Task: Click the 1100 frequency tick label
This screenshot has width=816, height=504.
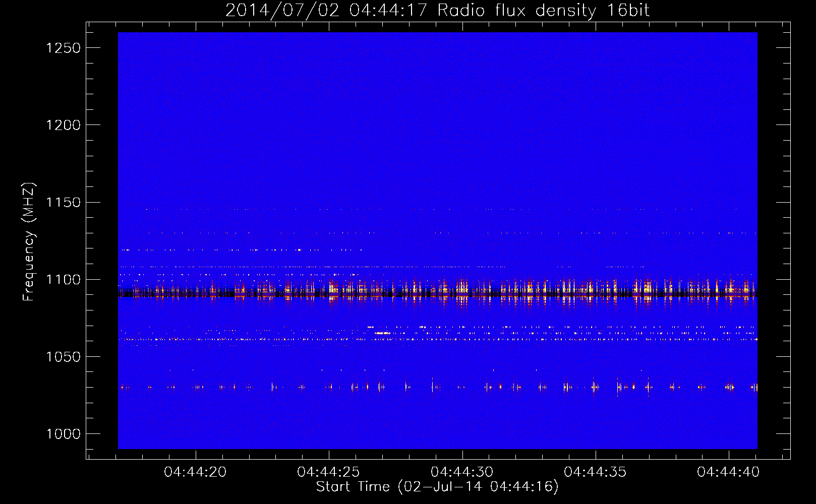Action: click(x=63, y=280)
